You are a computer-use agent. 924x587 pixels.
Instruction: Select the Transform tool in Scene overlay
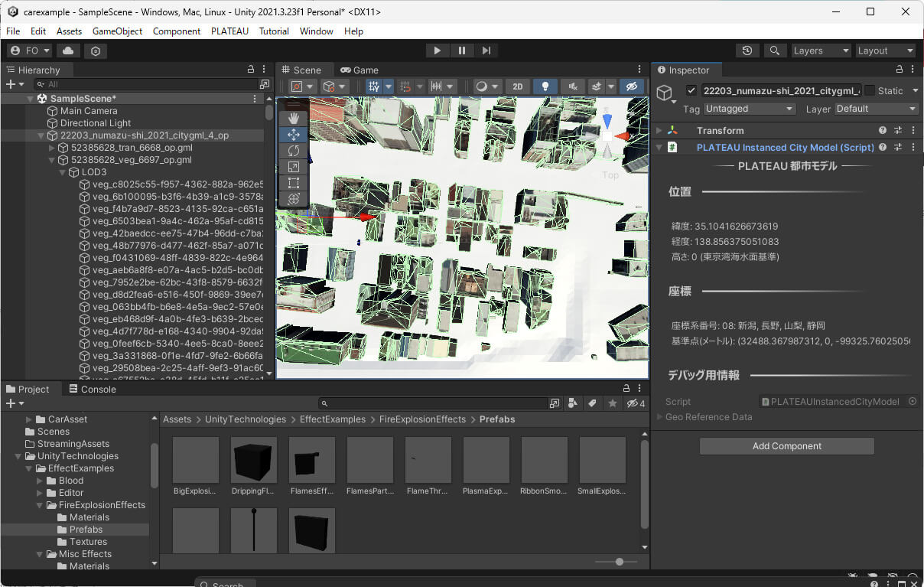(x=294, y=199)
